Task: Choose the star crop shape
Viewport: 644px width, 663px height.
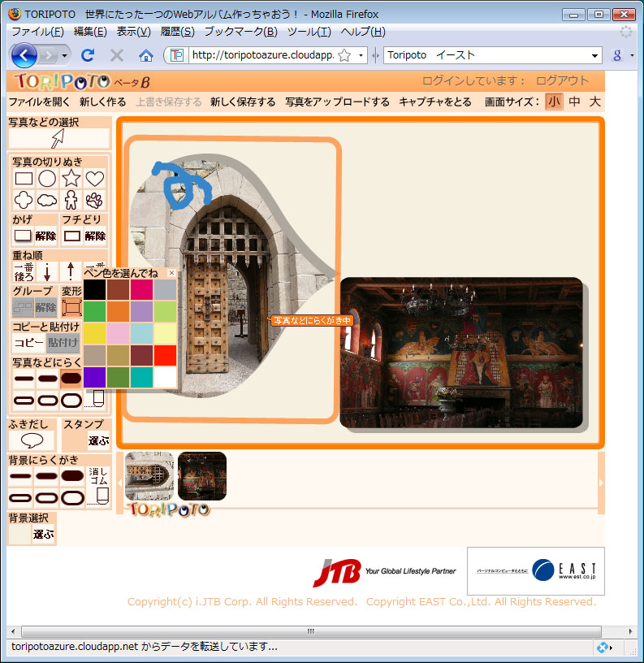Action: click(71, 179)
